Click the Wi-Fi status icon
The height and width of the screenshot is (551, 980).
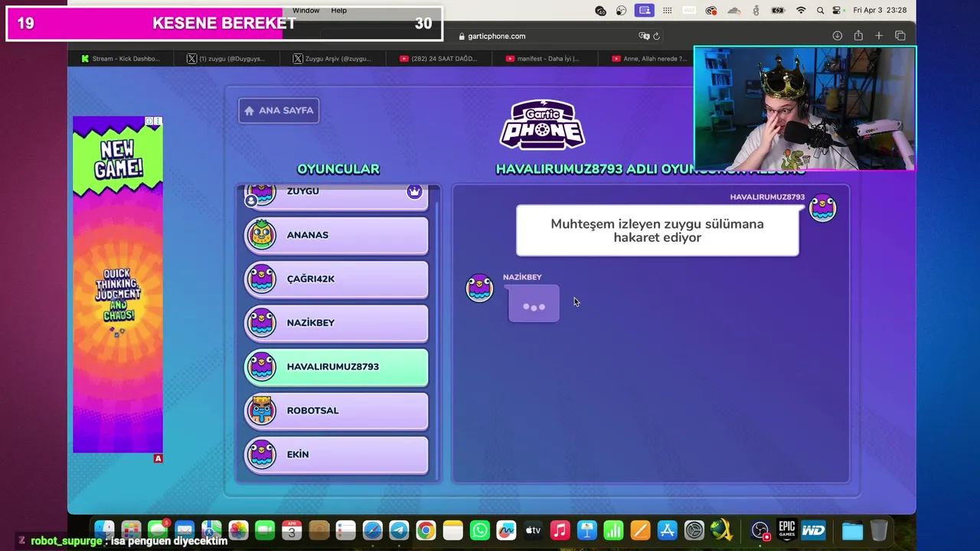tap(801, 11)
